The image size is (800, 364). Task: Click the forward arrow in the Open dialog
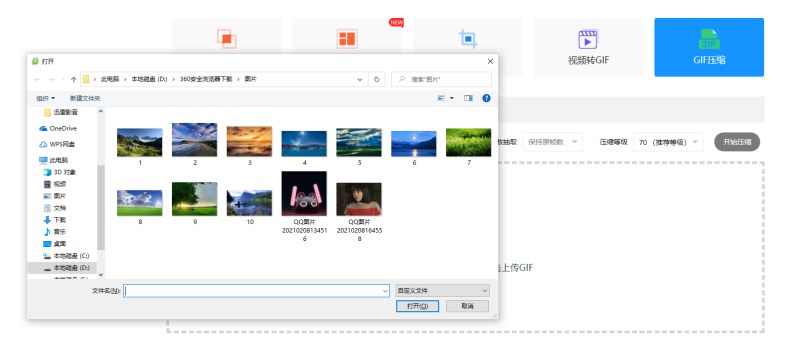pyautogui.click(x=52, y=79)
